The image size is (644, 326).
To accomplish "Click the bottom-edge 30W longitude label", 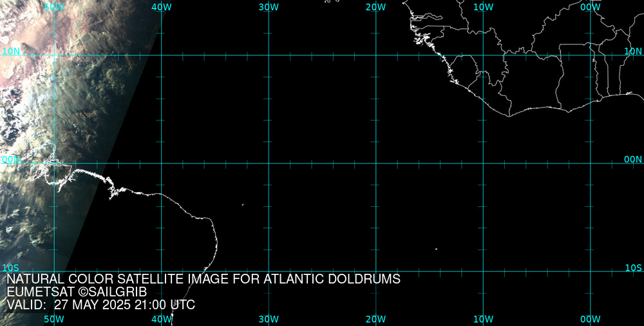I will 269,320.
